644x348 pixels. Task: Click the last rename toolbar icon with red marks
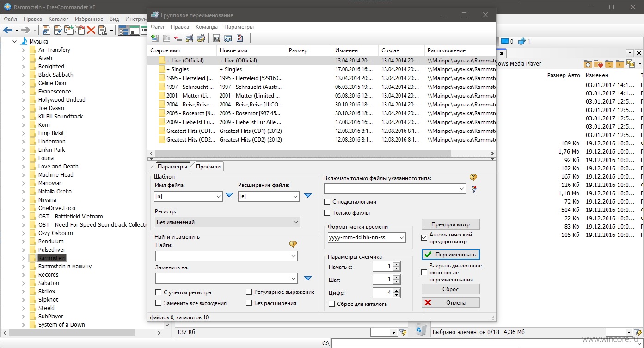pos(240,38)
